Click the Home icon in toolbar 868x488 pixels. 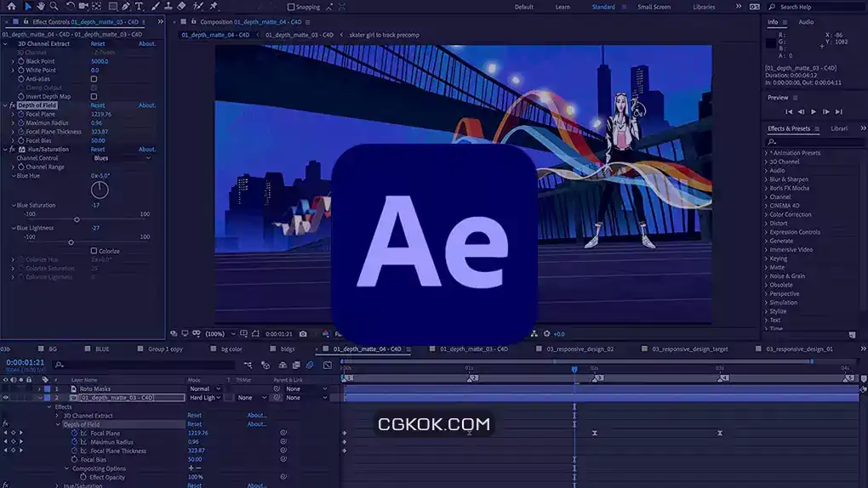coord(12,6)
